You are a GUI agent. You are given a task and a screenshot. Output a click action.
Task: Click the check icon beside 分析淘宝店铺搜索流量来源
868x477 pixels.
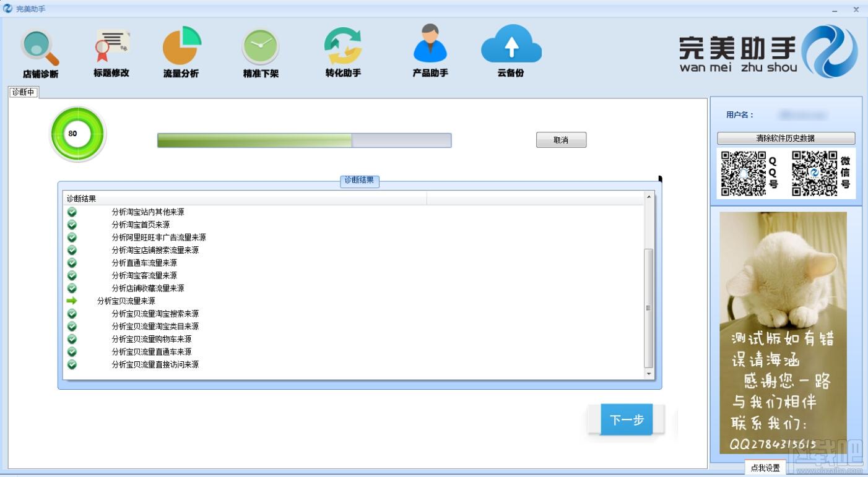(x=72, y=250)
